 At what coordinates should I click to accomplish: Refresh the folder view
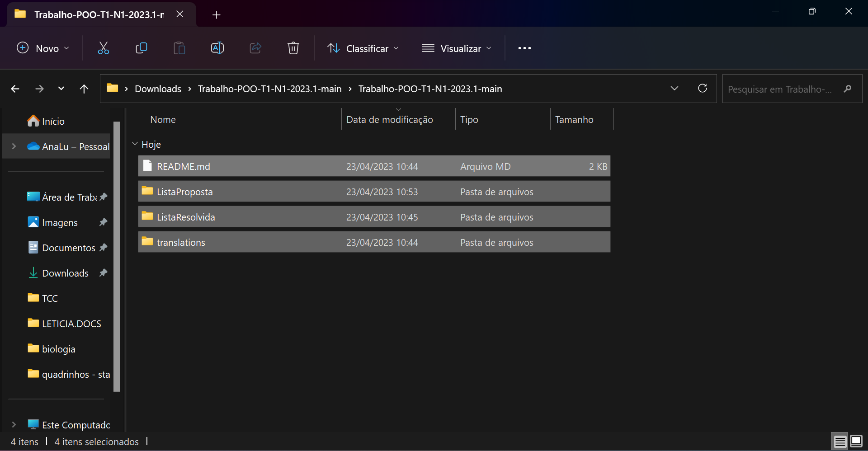tap(703, 89)
